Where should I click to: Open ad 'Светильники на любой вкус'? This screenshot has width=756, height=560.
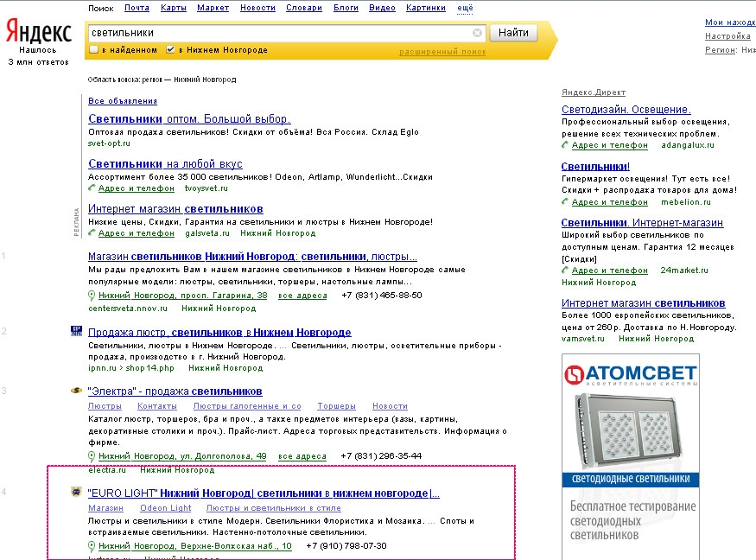click(165, 163)
